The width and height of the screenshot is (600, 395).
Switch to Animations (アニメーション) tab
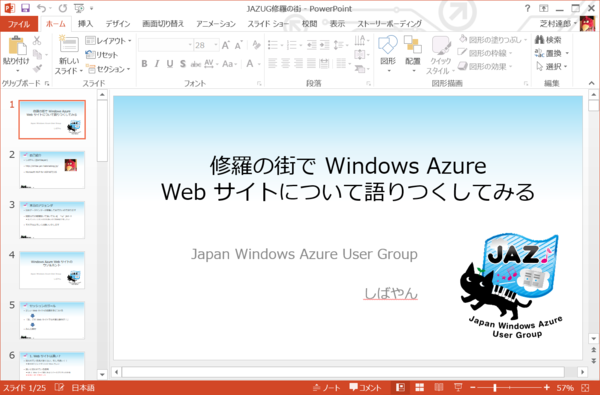(x=216, y=24)
